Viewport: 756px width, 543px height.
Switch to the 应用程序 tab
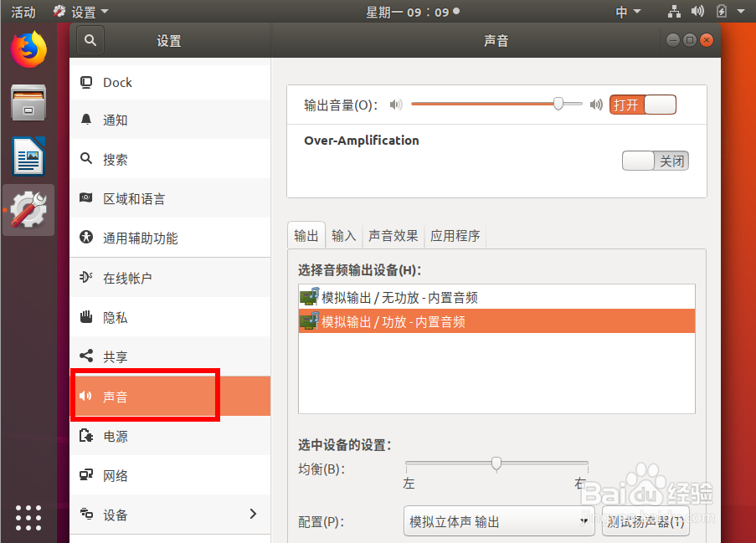[x=455, y=236]
